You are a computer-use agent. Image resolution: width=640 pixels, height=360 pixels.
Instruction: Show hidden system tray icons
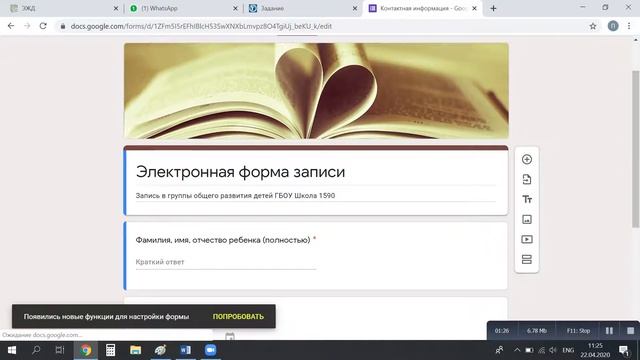(x=517, y=350)
